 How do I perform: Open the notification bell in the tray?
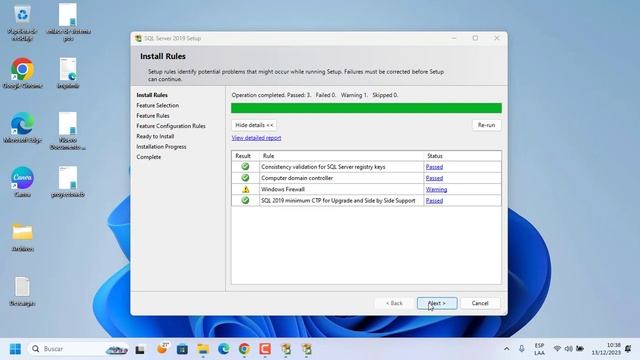[x=628, y=349]
